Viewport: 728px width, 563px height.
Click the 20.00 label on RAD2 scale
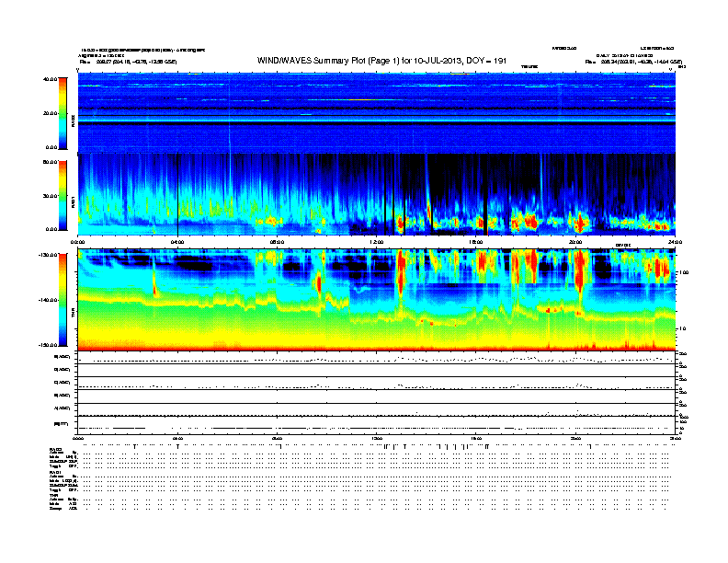pos(51,113)
